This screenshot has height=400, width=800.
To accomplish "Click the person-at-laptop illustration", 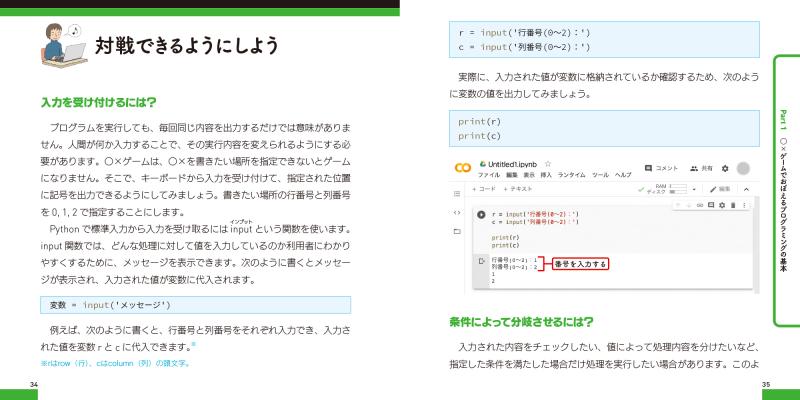I will point(63,46).
